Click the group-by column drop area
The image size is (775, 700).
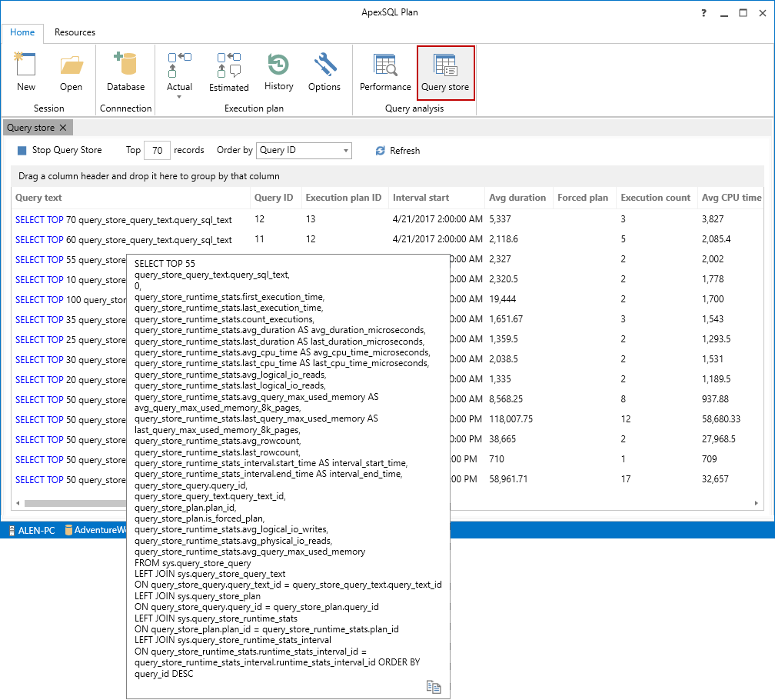point(387,176)
